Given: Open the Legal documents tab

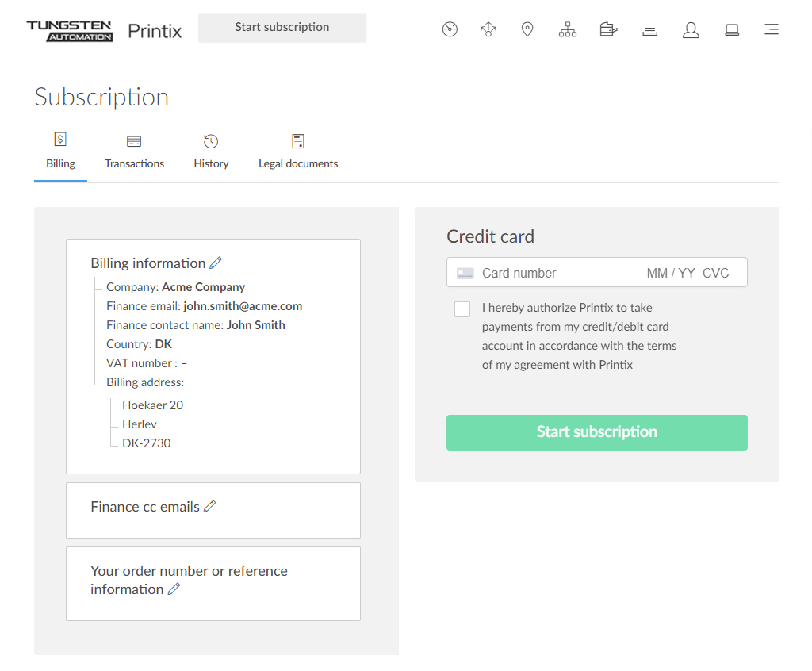Looking at the screenshot, I should tap(298, 151).
